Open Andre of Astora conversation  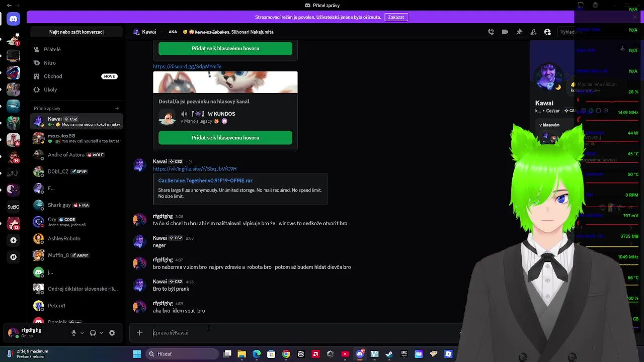coord(76,155)
